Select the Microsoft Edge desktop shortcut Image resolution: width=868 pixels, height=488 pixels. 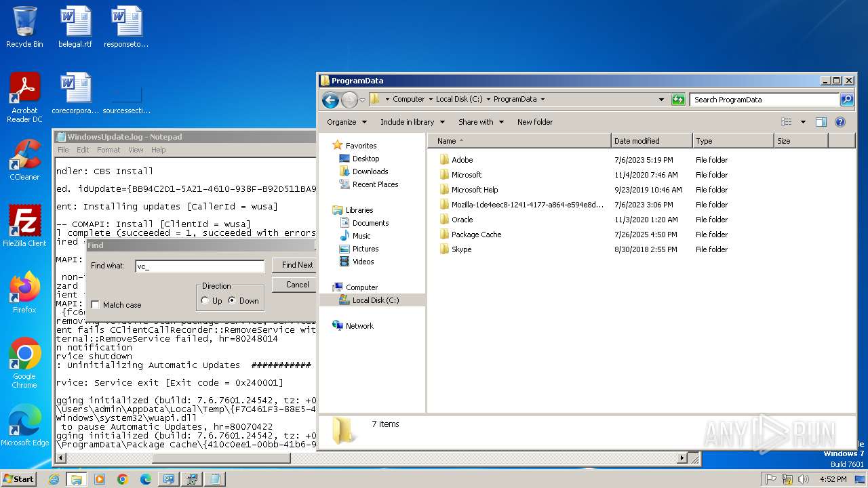click(x=24, y=425)
